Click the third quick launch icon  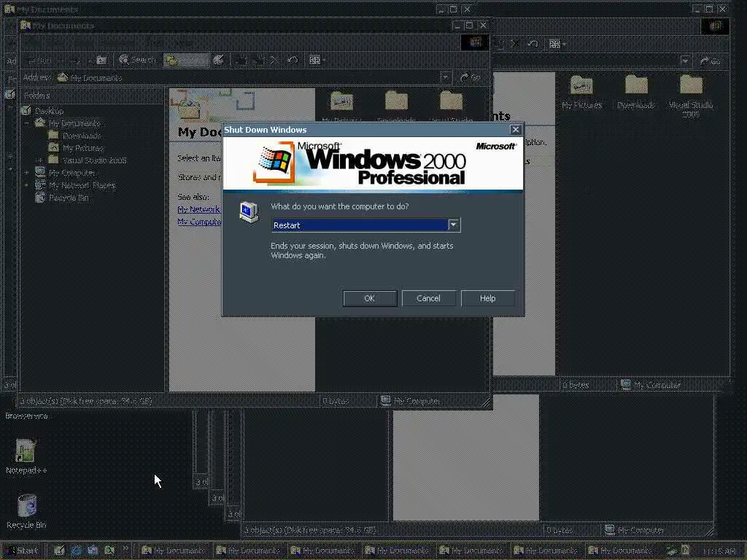click(x=93, y=551)
